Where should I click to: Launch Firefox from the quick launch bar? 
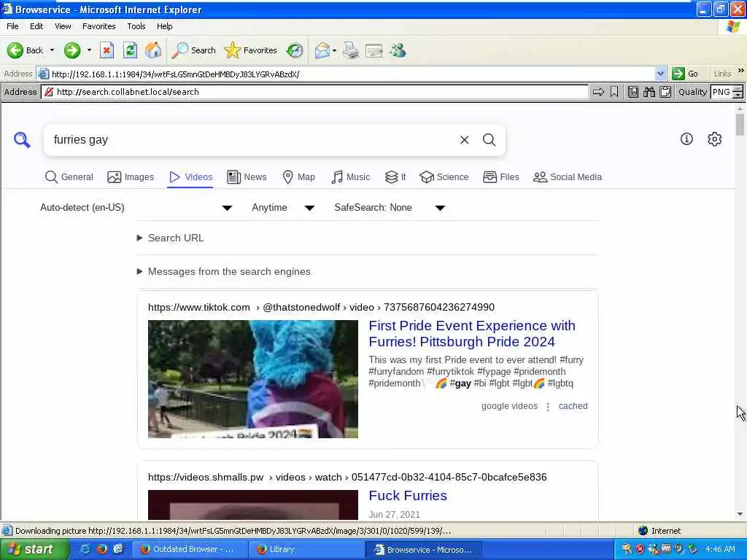[101, 549]
